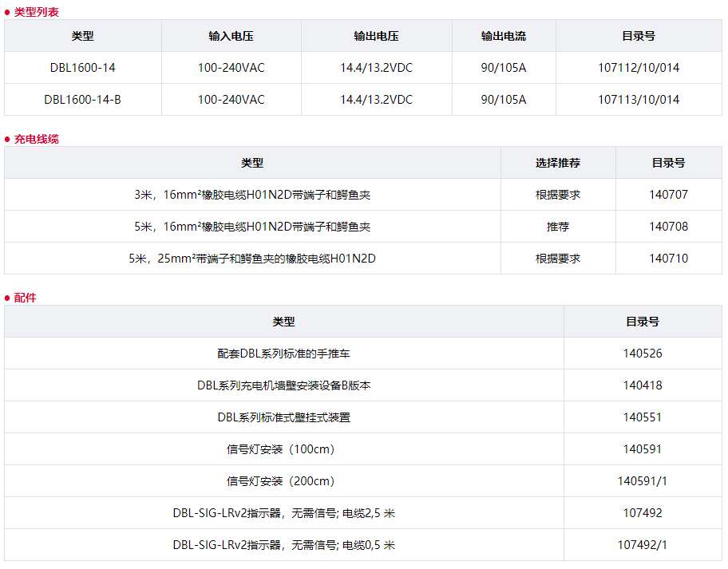Select DBL-SIG-LRv2 indicator with 0,5 米 cable
The width and height of the screenshot is (728, 569).
[x=283, y=545]
